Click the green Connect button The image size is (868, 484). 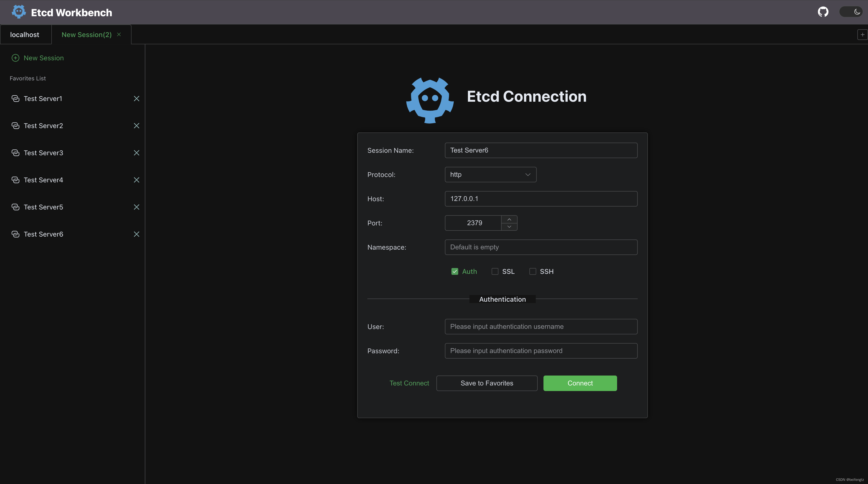pyautogui.click(x=580, y=383)
